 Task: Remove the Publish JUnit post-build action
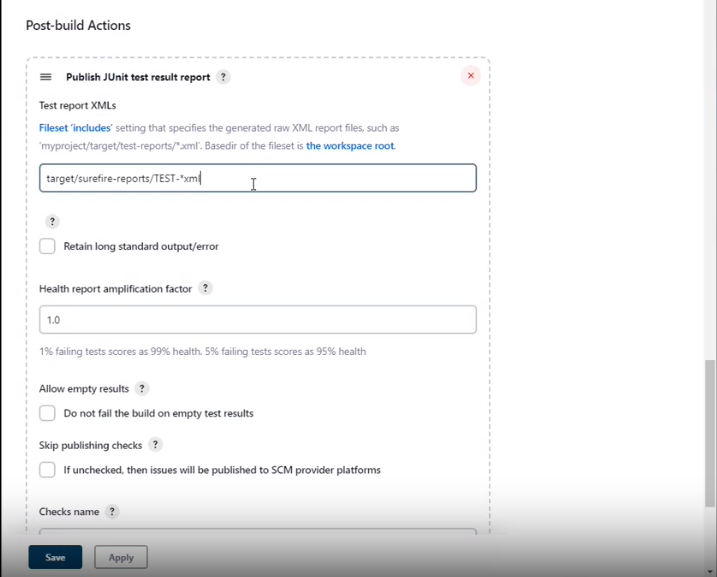pos(470,76)
